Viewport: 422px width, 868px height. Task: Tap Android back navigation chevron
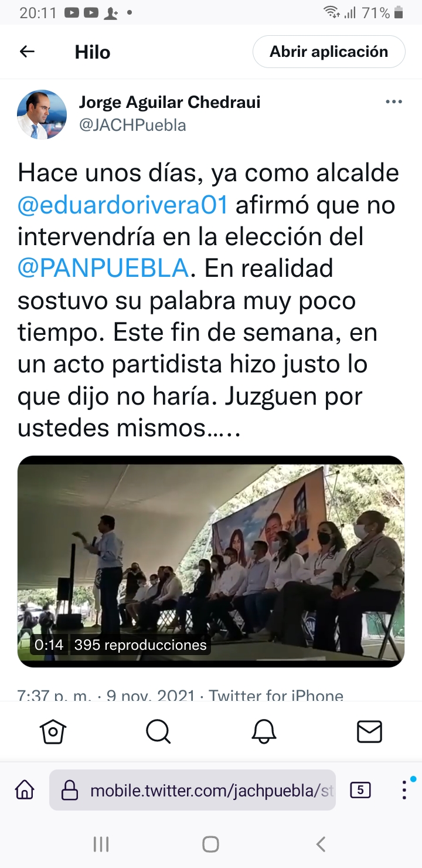pos(321,844)
